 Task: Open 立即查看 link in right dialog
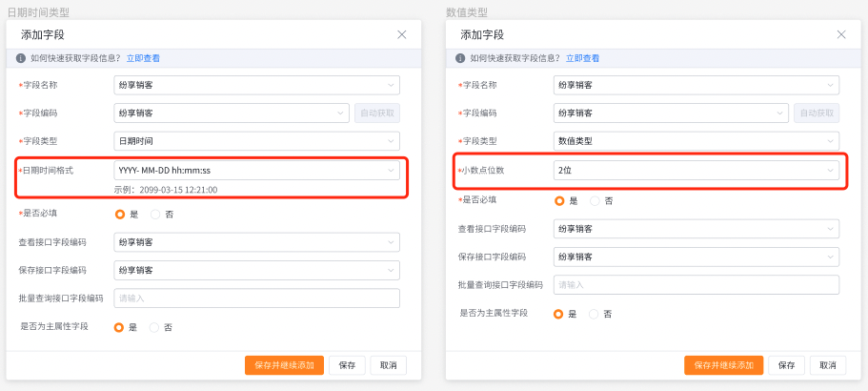coord(582,58)
